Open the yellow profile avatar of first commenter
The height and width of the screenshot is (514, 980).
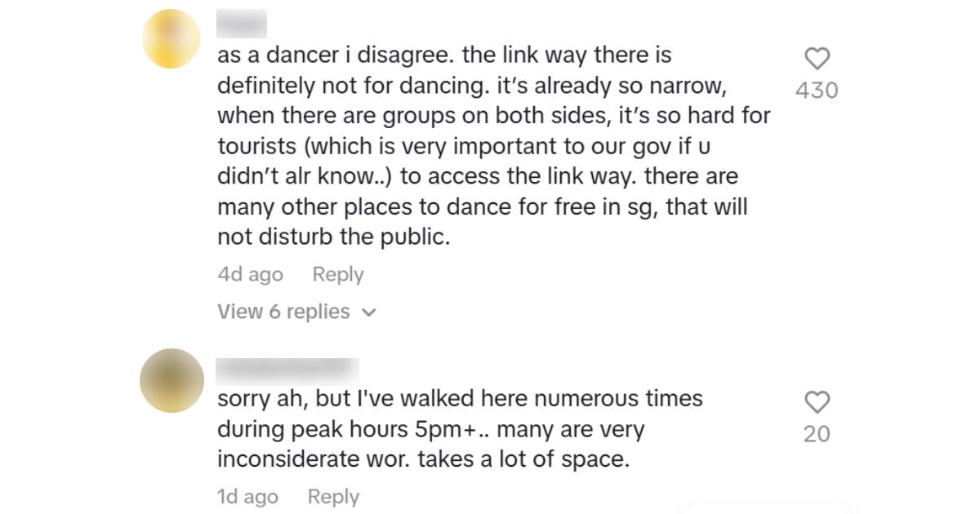171,39
